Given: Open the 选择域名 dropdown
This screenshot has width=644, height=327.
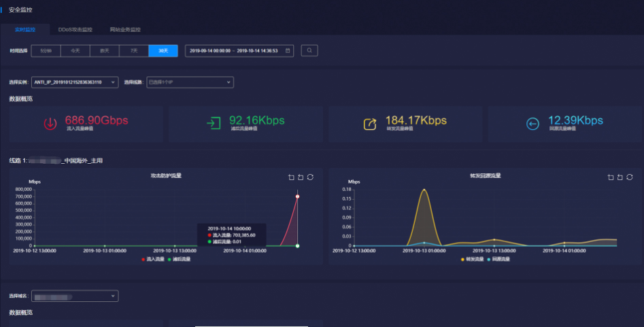Looking at the screenshot, I should point(74,296).
